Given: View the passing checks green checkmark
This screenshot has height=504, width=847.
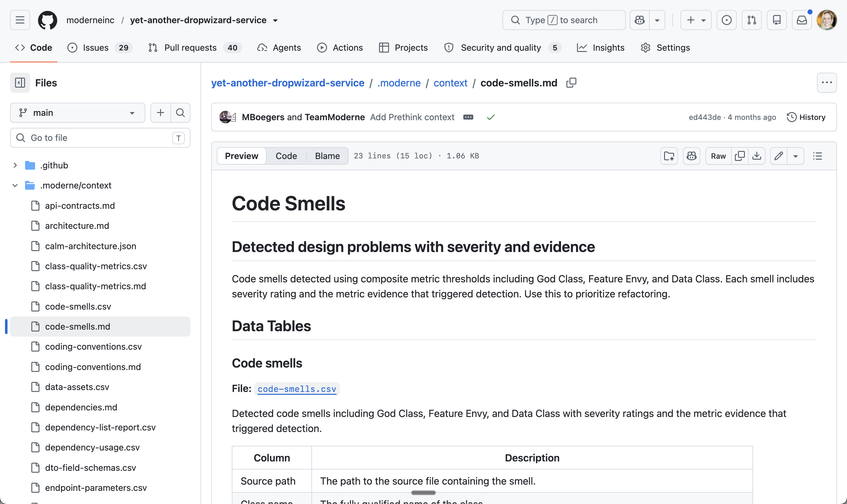Looking at the screenshot, I should [491, 117].
